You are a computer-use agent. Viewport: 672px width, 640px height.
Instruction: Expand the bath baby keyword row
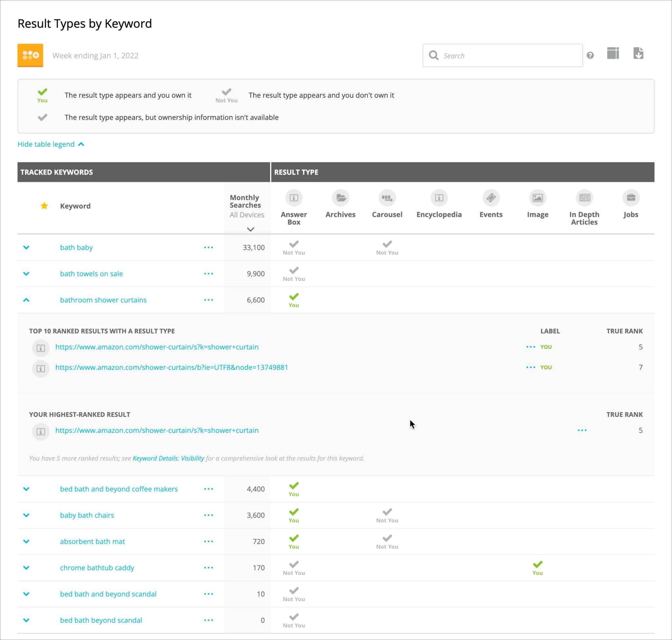click(26, 247)
